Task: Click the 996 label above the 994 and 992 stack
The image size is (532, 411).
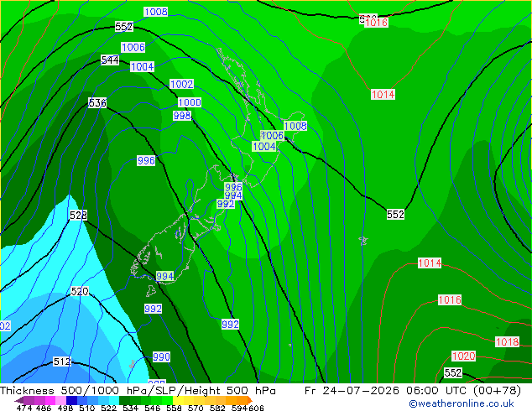Action: click(x=233, y=187)
